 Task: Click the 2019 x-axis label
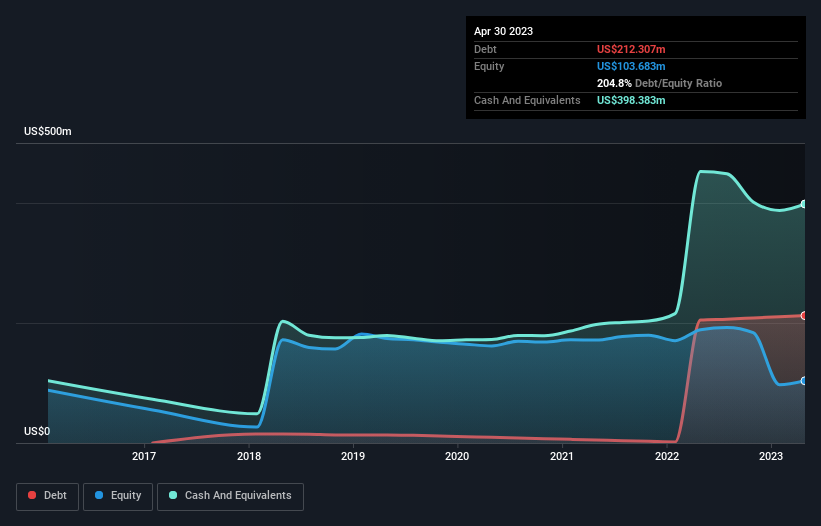pyautogui.click(x=353, y=456)
